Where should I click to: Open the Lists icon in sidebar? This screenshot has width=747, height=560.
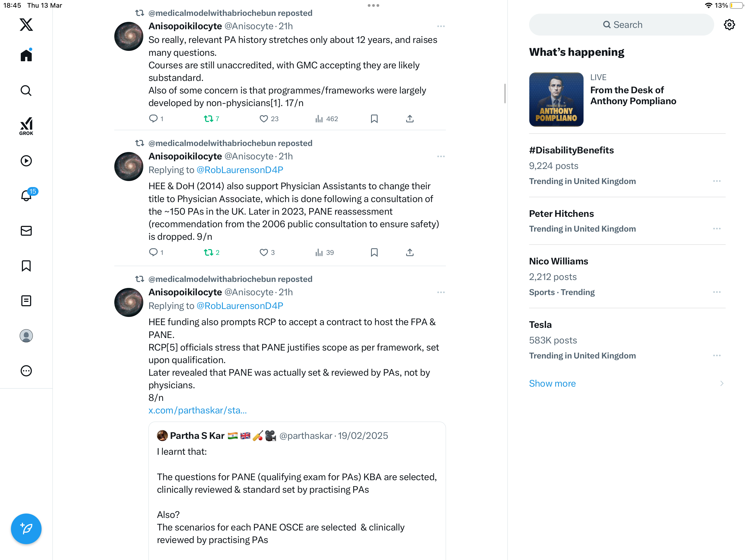coord(26,301)
